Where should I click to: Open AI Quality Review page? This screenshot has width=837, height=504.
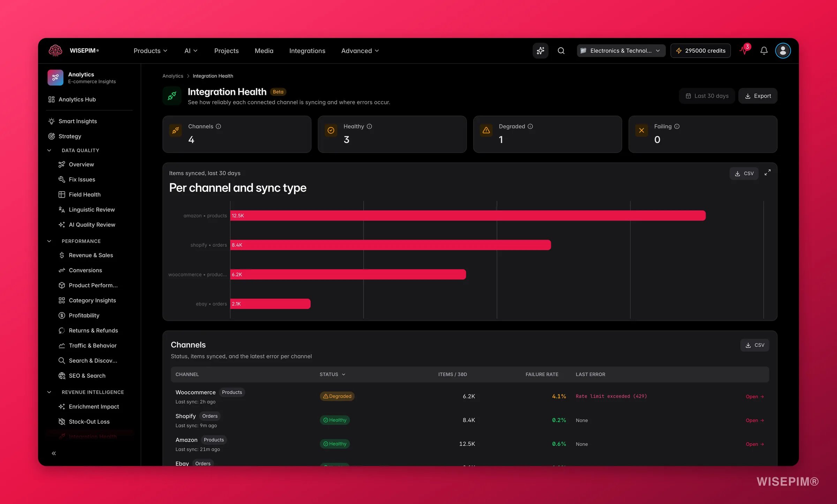pos(94,225)
